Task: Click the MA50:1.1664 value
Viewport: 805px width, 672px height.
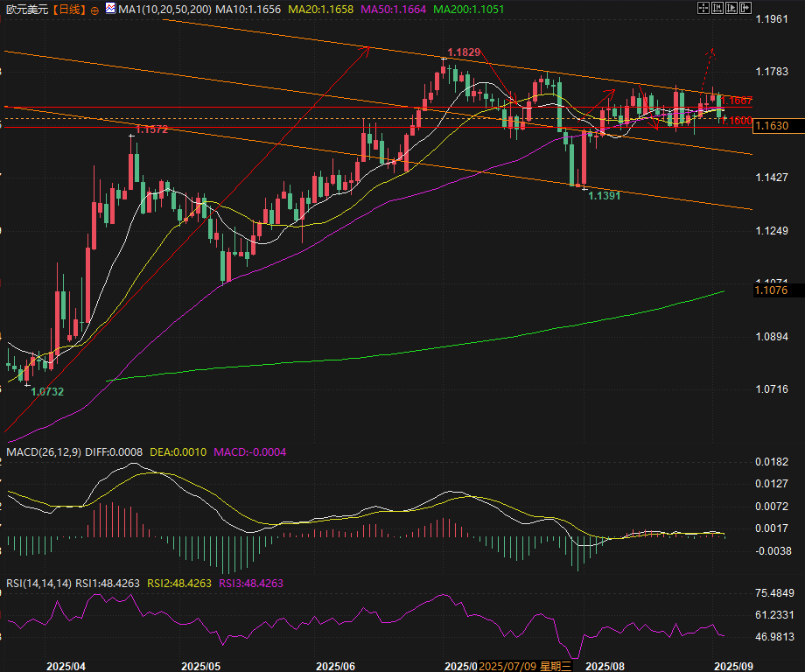Action: tap(393, 10)
